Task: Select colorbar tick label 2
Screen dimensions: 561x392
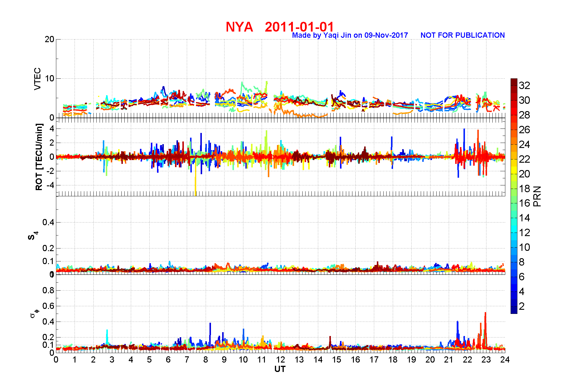Action: click(x=522, y=306)
